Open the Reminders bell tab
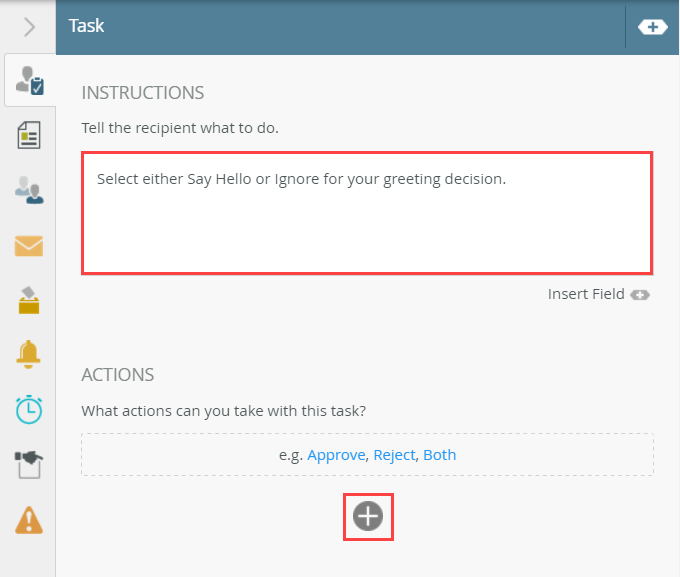Screen dimensions: 680x577 (x=29, y=354)
